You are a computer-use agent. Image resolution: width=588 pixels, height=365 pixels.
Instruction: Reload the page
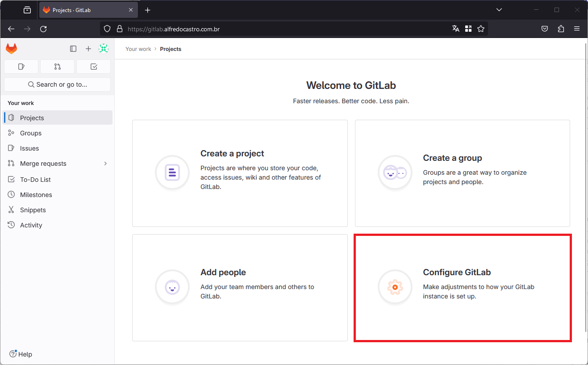coord(43,29)
